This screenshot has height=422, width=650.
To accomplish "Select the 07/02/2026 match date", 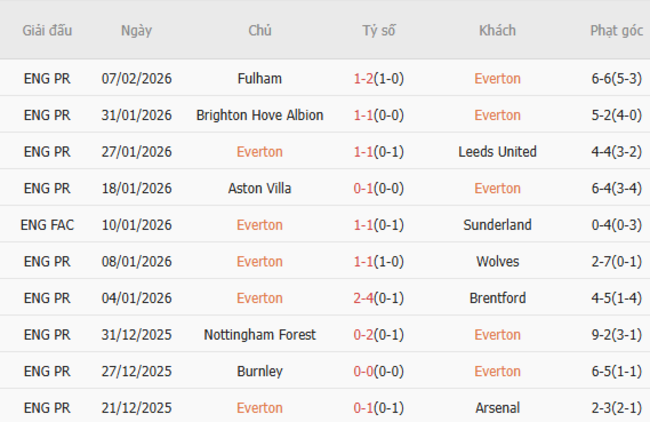I will click(137, 79).
